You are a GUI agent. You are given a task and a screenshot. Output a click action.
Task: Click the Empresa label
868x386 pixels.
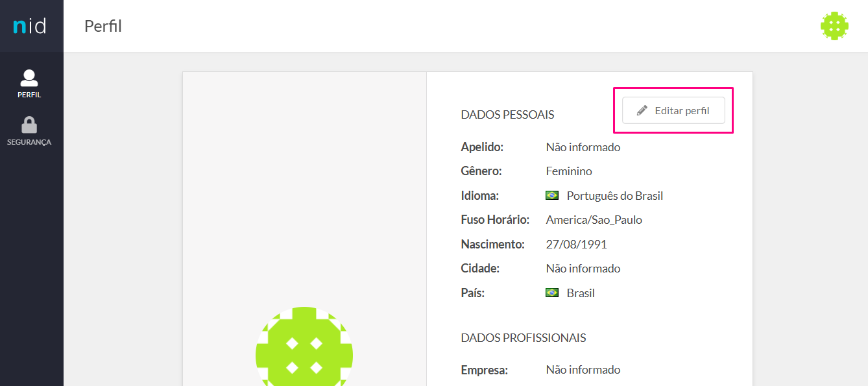pyautogui.click(x=484, y=370)
